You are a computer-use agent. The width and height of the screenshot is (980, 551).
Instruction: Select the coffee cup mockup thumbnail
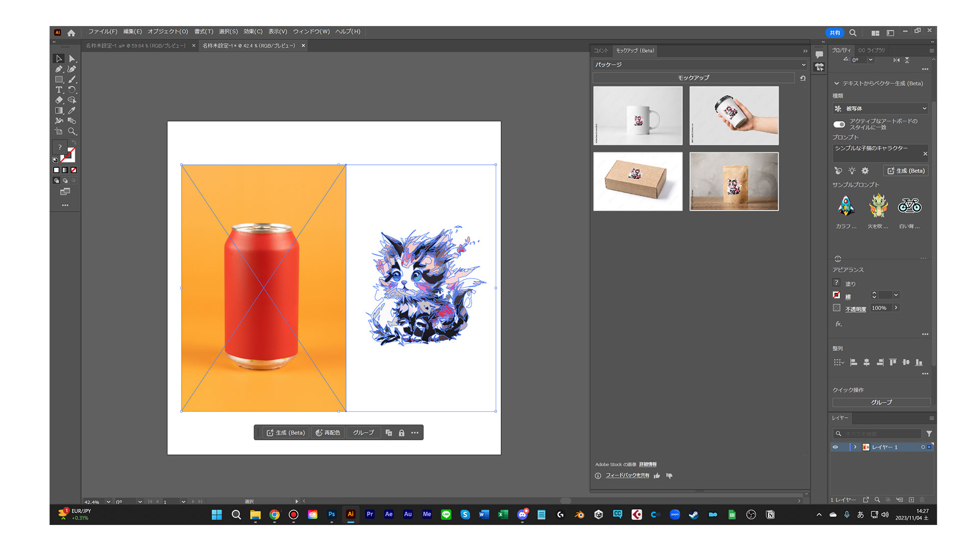734,115
